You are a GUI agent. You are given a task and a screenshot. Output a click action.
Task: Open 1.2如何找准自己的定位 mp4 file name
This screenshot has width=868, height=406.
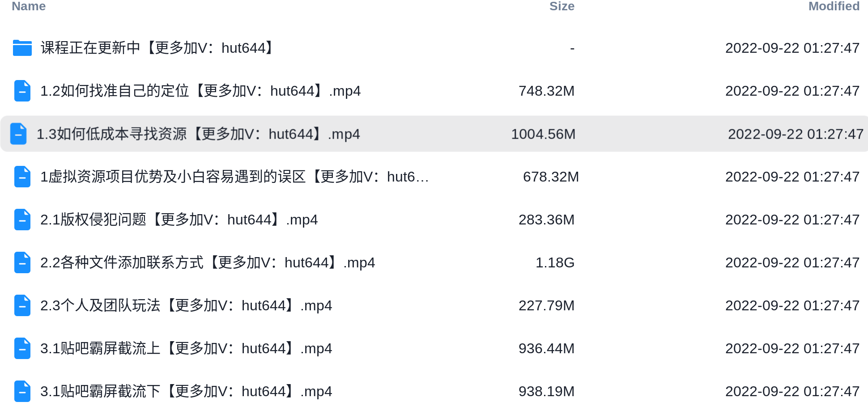point(200,91)
